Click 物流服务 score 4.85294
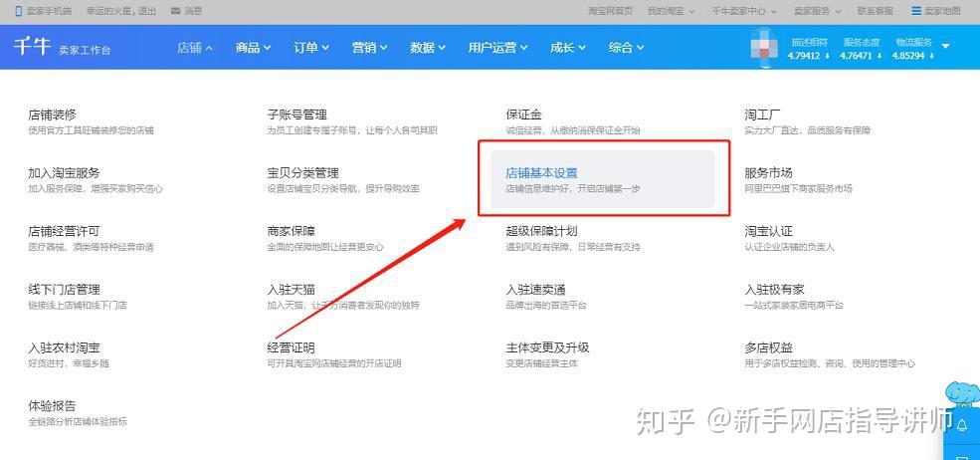The height and width of the screenshot is (460, 980). point(913,49)
